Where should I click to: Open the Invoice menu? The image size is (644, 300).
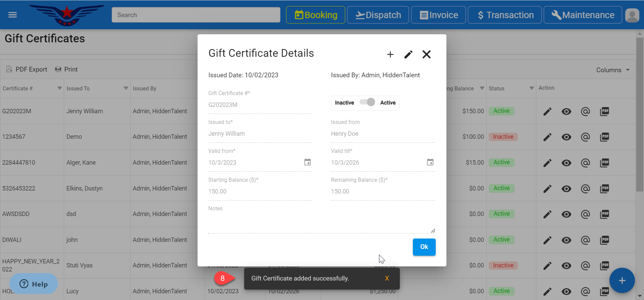pyautogui.click(x=438, y=15)
